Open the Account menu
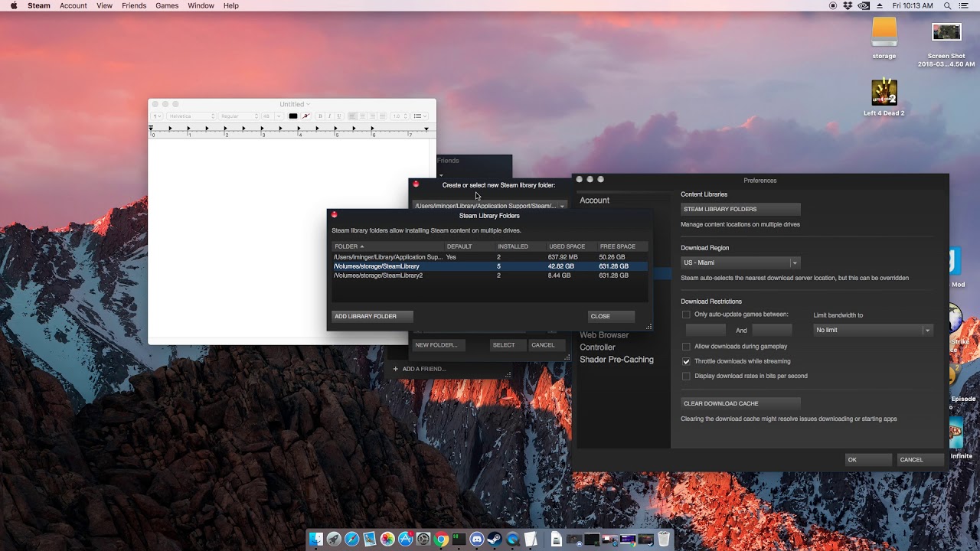980x551 pixels. (73, 5)
